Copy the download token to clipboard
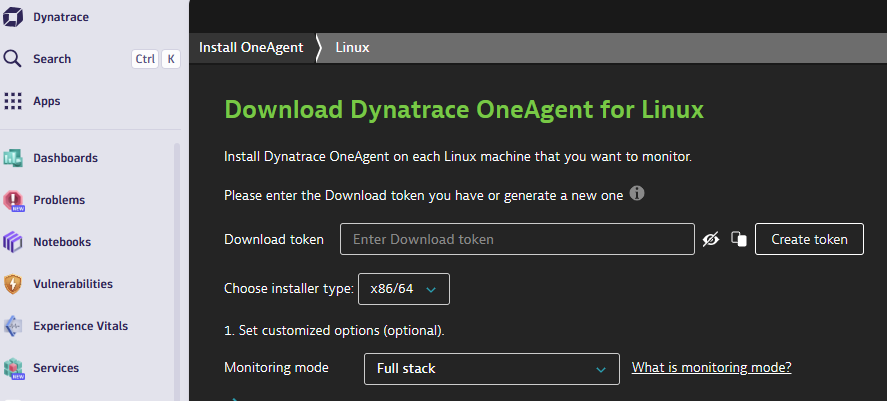This screenshot has width=887, height=401. (x=739, y=239)
